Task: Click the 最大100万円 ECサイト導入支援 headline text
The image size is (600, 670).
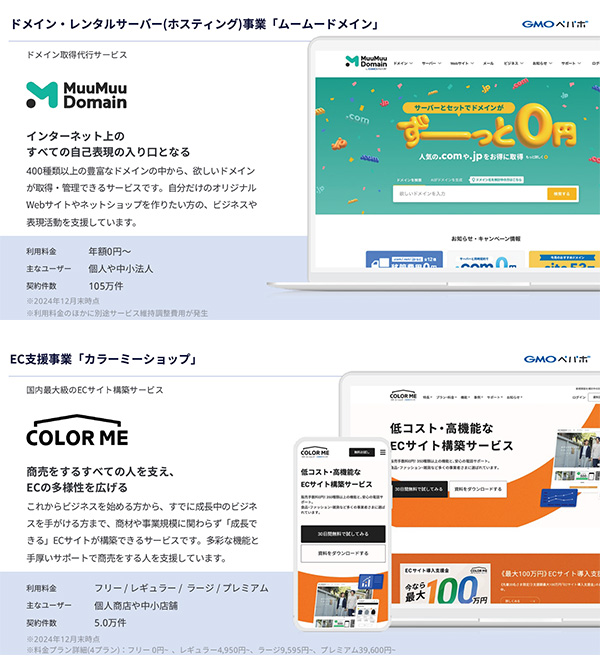Action: point(550,573)
